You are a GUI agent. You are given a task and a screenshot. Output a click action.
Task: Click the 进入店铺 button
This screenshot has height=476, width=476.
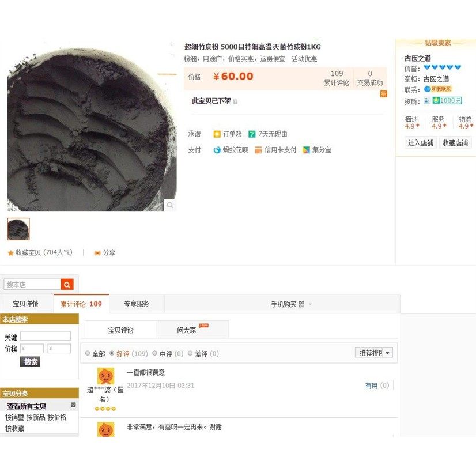click(421, 143)
